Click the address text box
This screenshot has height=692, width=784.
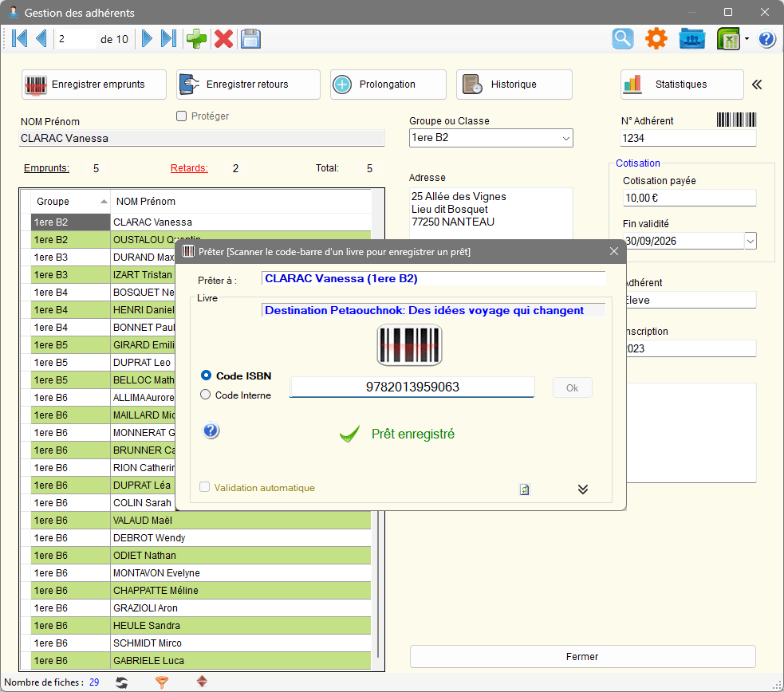(x=491, y=214)
